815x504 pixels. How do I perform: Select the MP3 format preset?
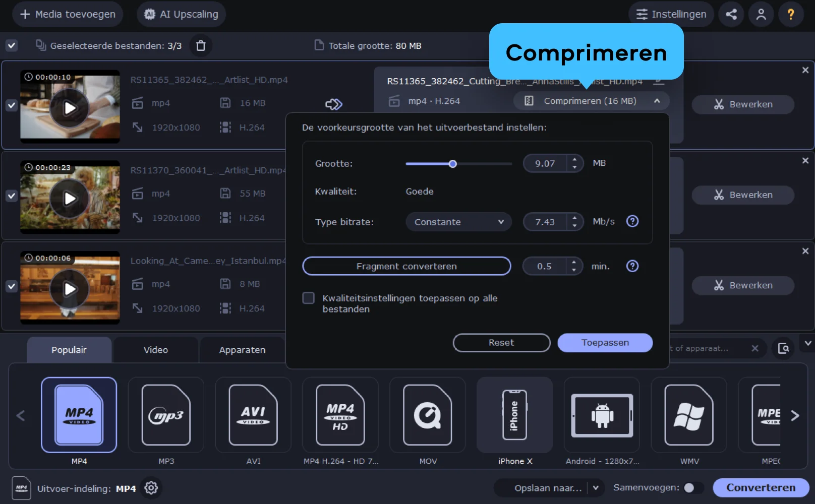click(x=166, y=415)
